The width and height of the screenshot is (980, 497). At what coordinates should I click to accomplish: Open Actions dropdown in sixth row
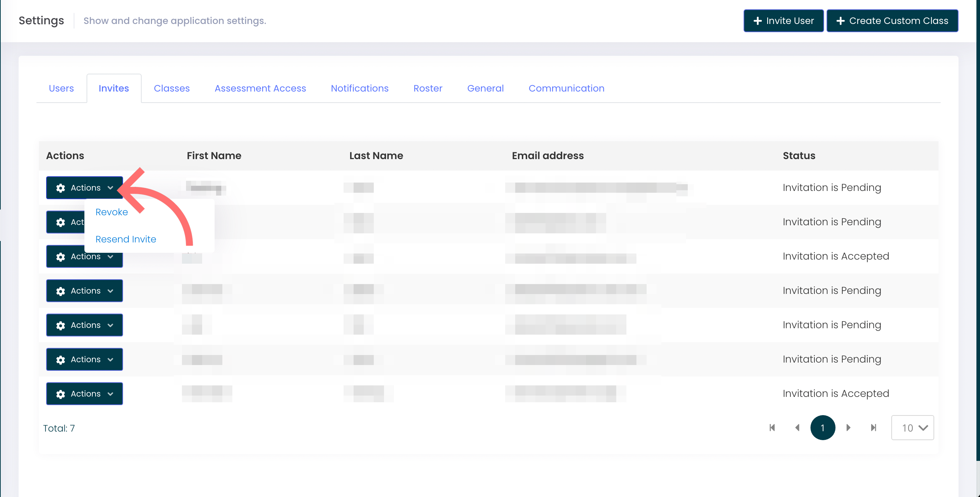click(84, 359)
